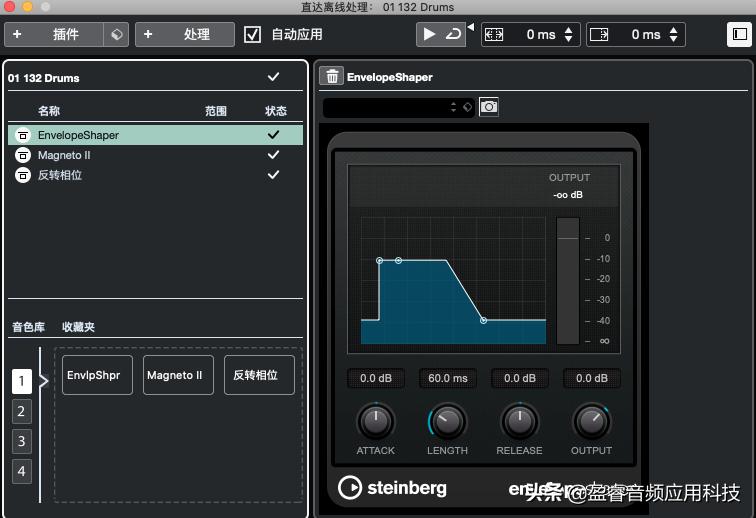This screenshot has height=518, width=756.
Task: Click the OUTPUT knob
Action: (x=592, y=422)
